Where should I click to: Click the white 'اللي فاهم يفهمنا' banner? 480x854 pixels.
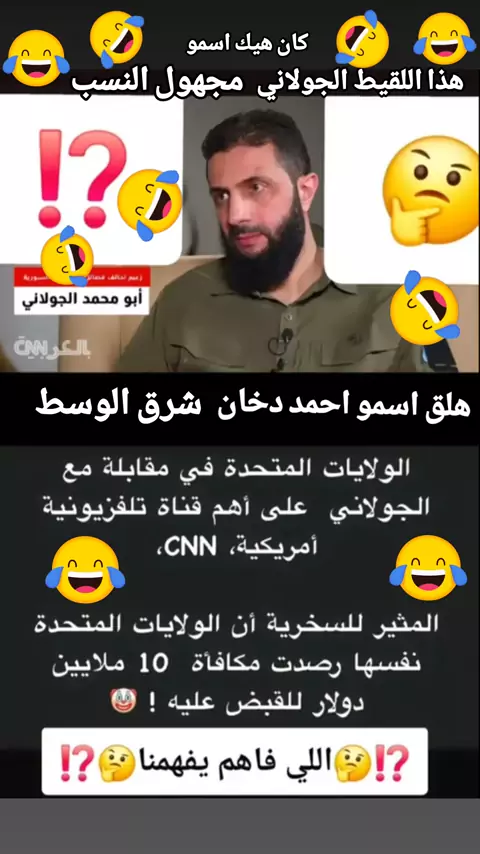point(235,762)
